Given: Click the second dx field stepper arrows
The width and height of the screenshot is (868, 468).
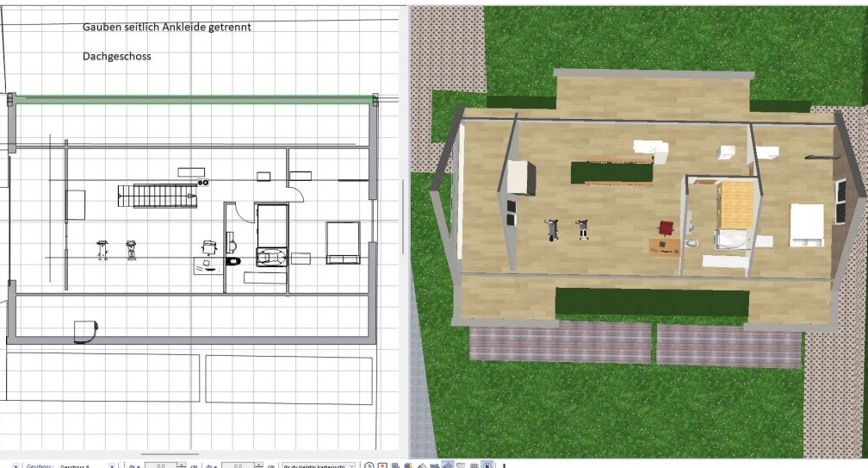Looking at the screenshot, I should point(257,465).
